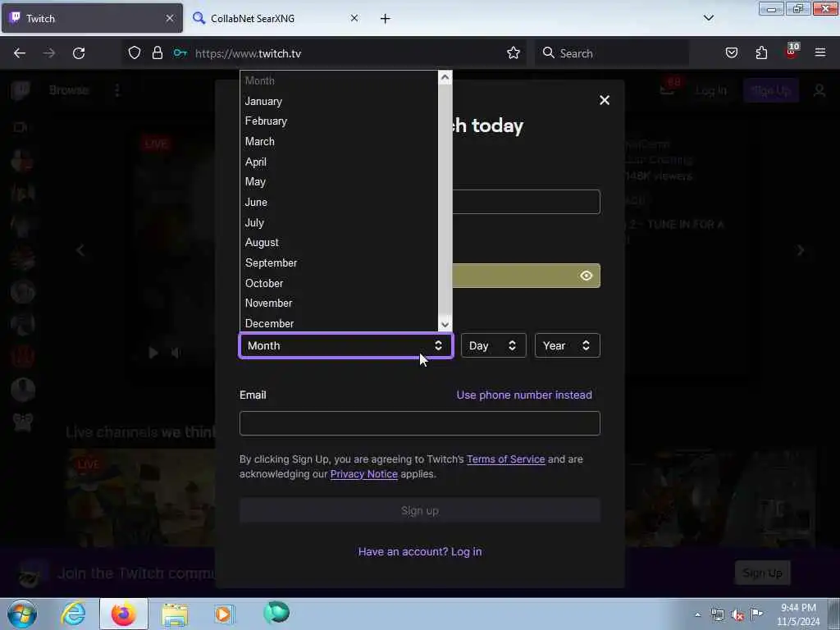
Task: Select August in the month list
Action: (x=339, y=242)
